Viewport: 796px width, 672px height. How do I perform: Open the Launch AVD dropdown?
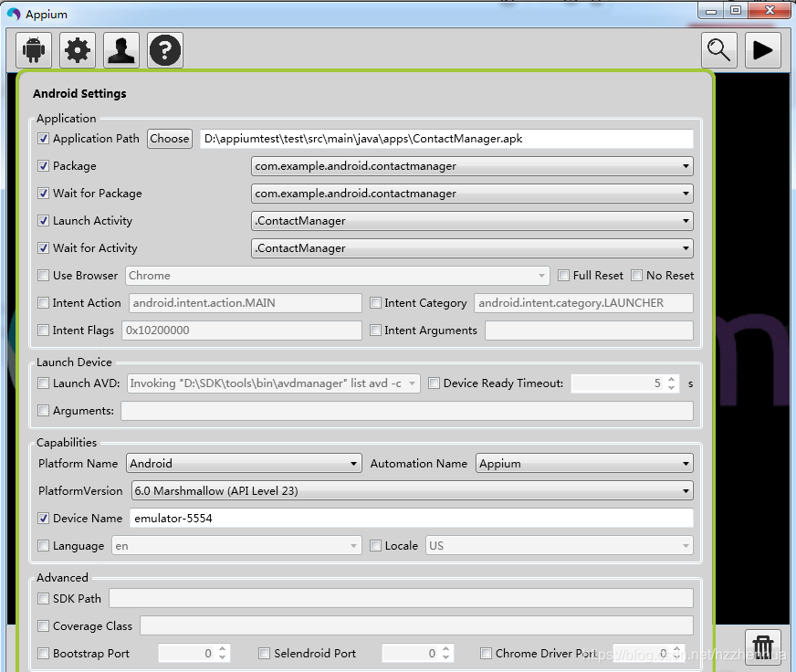pyautogui.click(x=273, y=383)
